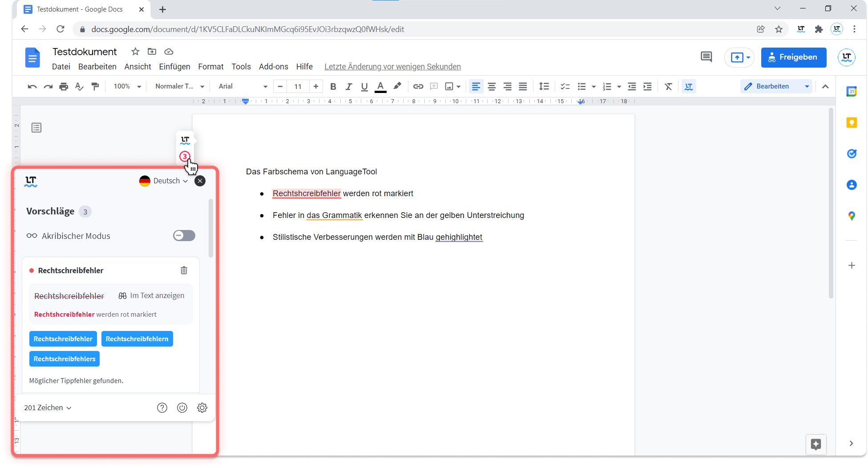Print the document with printer icon

(x=64, y=86)
